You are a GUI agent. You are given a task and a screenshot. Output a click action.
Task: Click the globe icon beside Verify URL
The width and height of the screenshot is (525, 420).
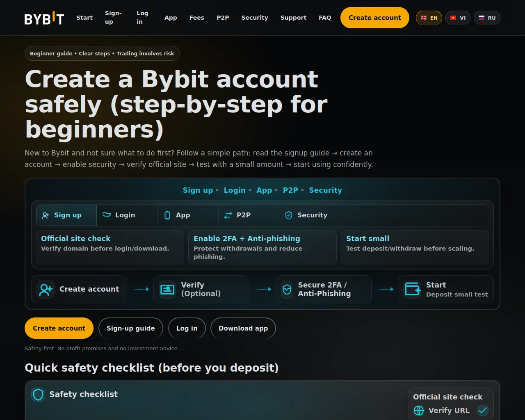pyautogui.click(x=419, y=411)
